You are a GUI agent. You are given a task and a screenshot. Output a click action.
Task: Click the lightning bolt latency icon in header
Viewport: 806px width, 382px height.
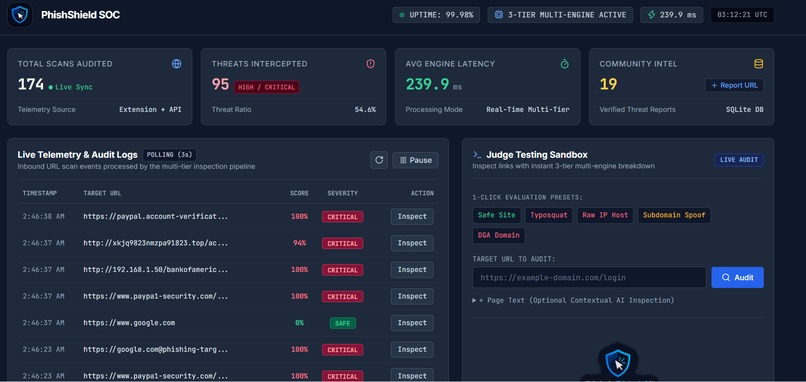click(x=651, y=15)
